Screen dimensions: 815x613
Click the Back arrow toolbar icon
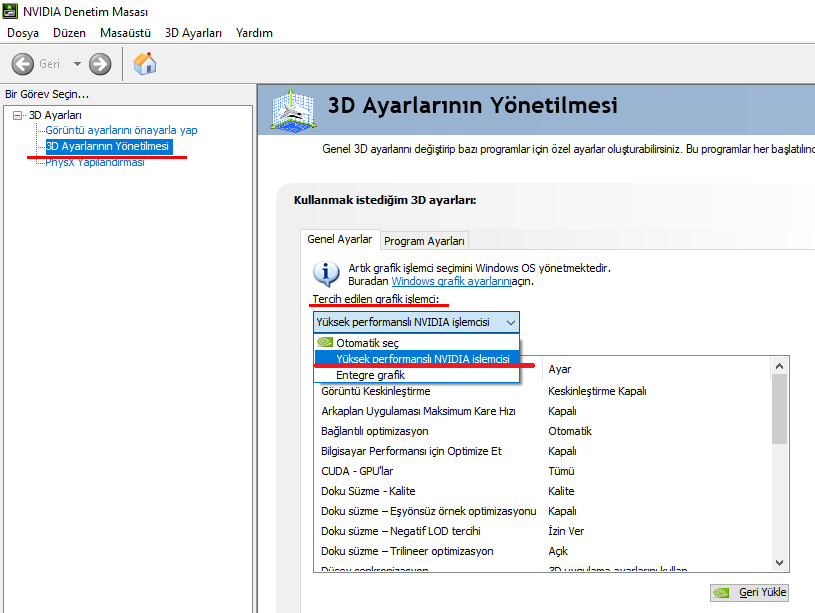[x=23, y=64]
